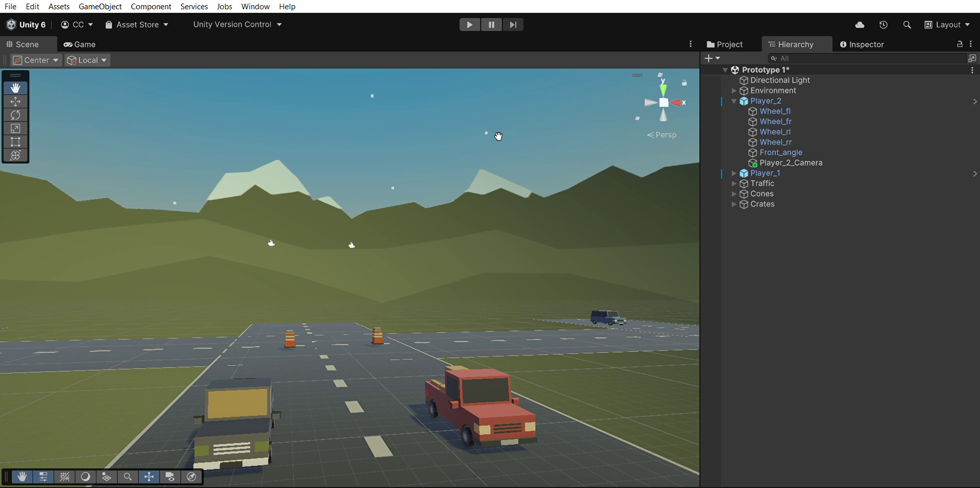The width and height of the screenshot is (980, 488).
Task: Click the cloud icon in top bar
Action: click(860, 25)
